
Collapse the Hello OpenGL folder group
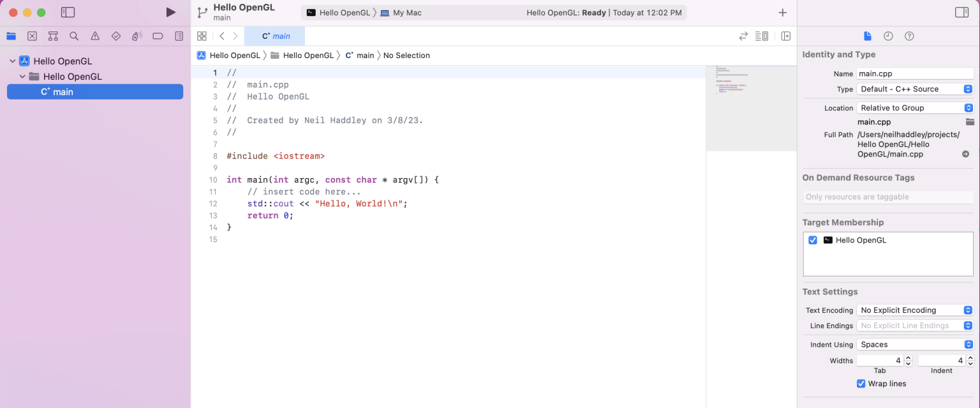22,77
